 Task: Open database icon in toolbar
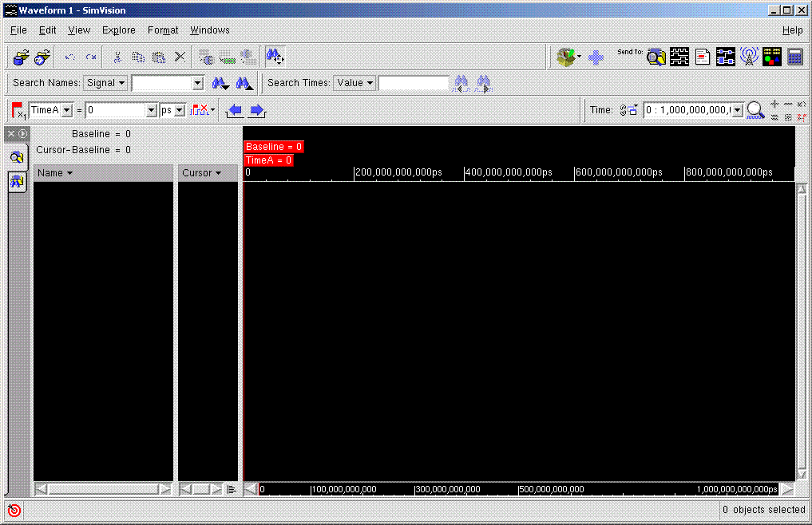click(x=22, y=57)
